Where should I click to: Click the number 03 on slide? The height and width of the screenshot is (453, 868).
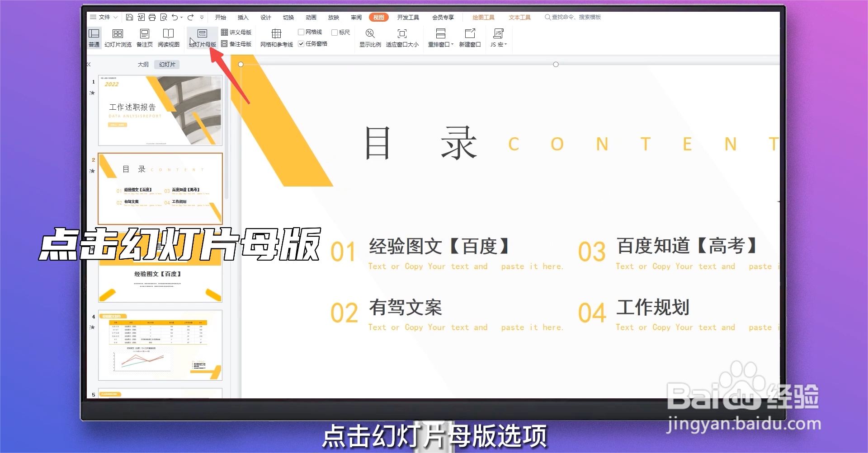[592, 252]
